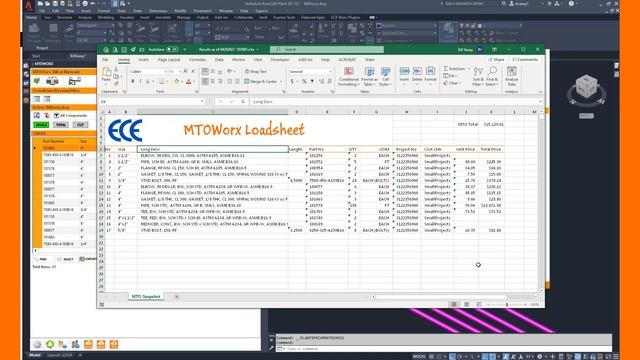Toggle the green SINGLE button in MTOWorx panel
This screenshot has width=640, height=360.
coord(41,124)
